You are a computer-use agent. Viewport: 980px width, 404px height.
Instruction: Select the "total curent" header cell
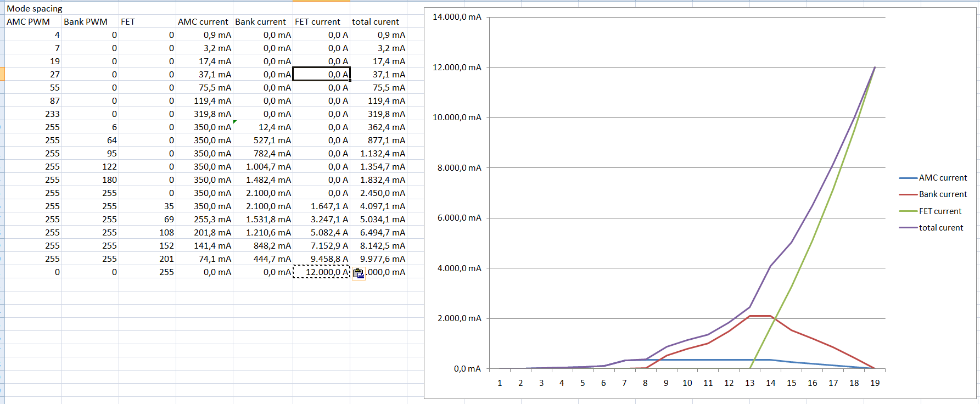pyautogui.click(x=376, y=22)
